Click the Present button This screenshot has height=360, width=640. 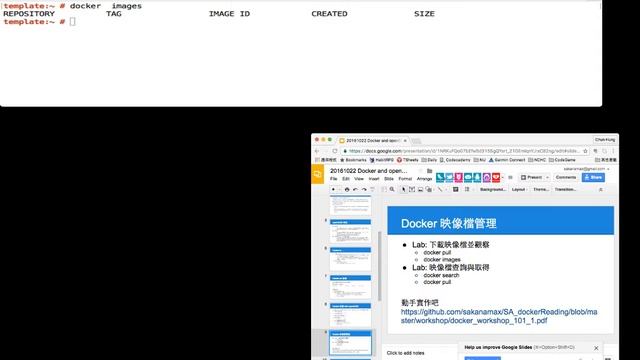click(531, 177)
